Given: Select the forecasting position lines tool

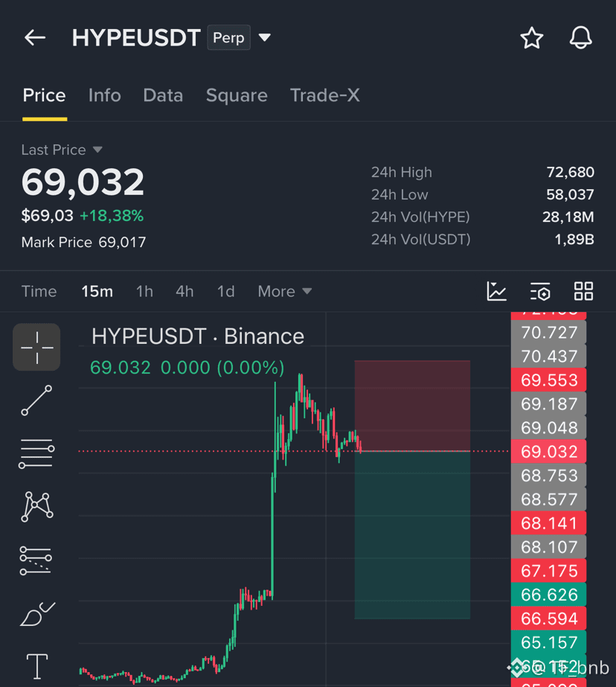Looking at the screenshot, I should coord(36,560).
